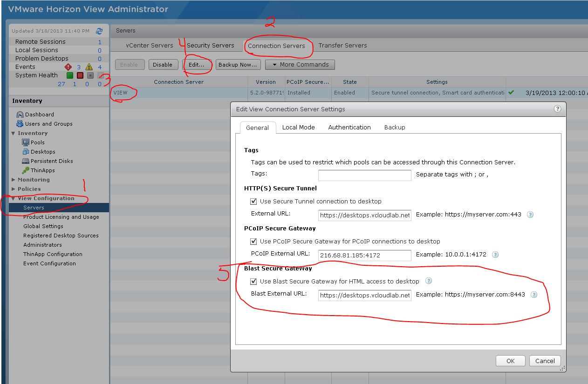The height and width of the screenshot is (384, 588).
Task: Click help icon beside Blast External URL example
Action: pos(534,295)
